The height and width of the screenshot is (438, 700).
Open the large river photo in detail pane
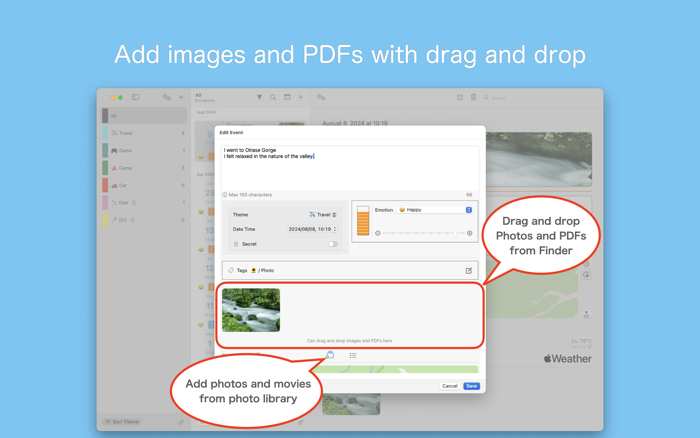(x=539, y=159)
